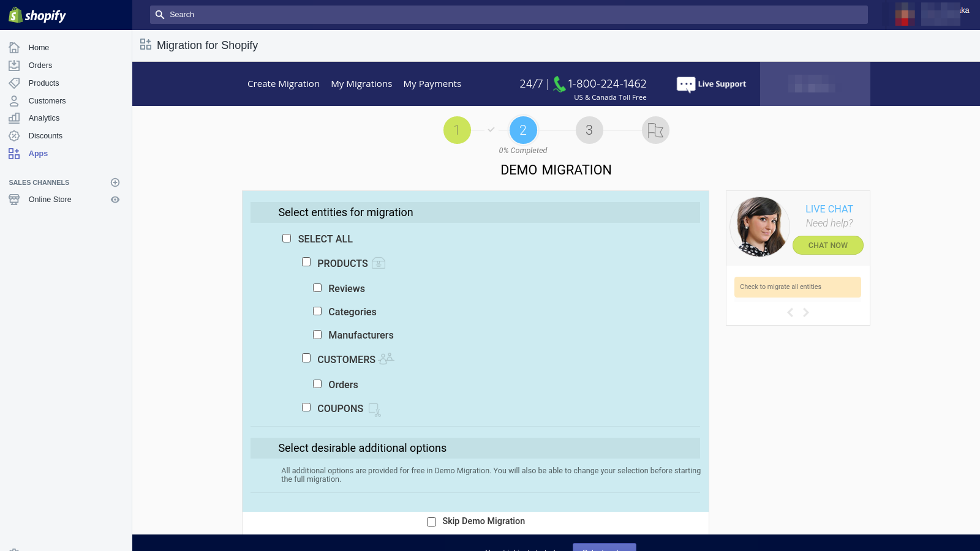Image resolution: width=980 pixels, height=551 pixels.
Task: Open Discounts in the sidebar
Action: pos(45,136)
